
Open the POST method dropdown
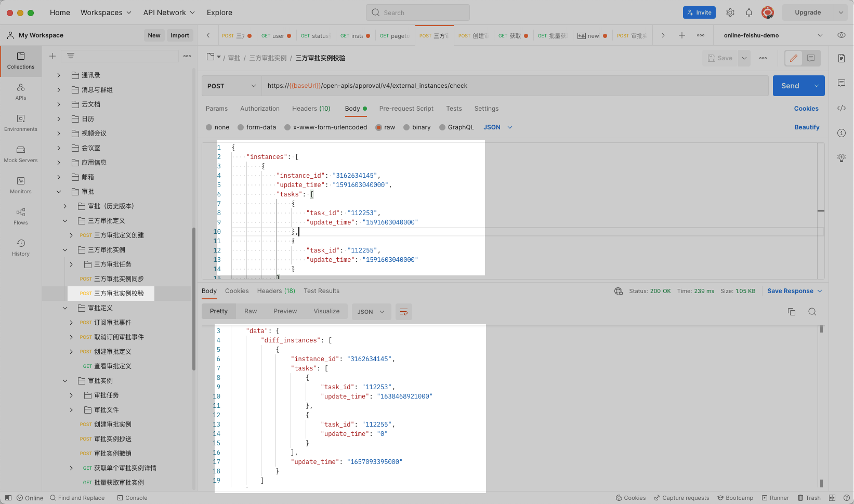[x=231, y=85]
